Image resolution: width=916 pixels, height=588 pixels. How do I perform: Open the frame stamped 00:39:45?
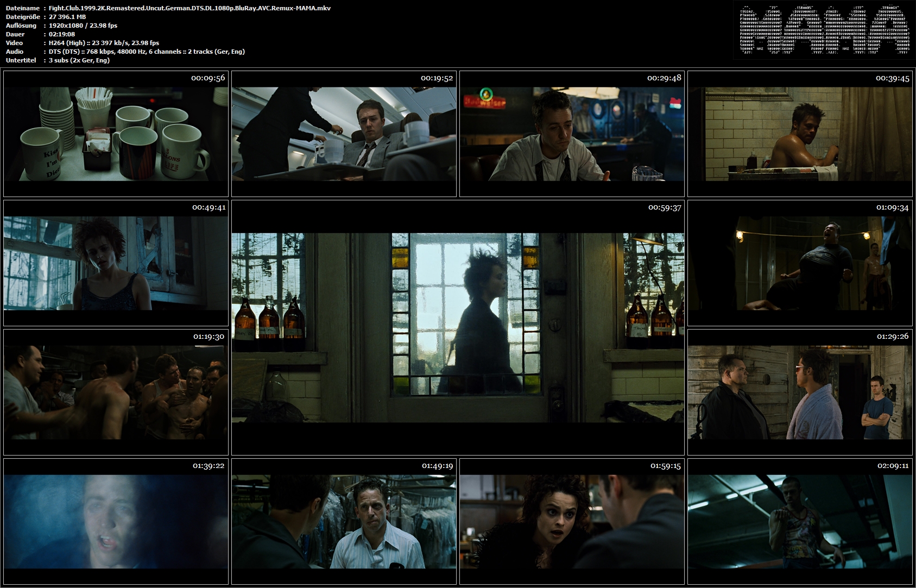[800, 134]
